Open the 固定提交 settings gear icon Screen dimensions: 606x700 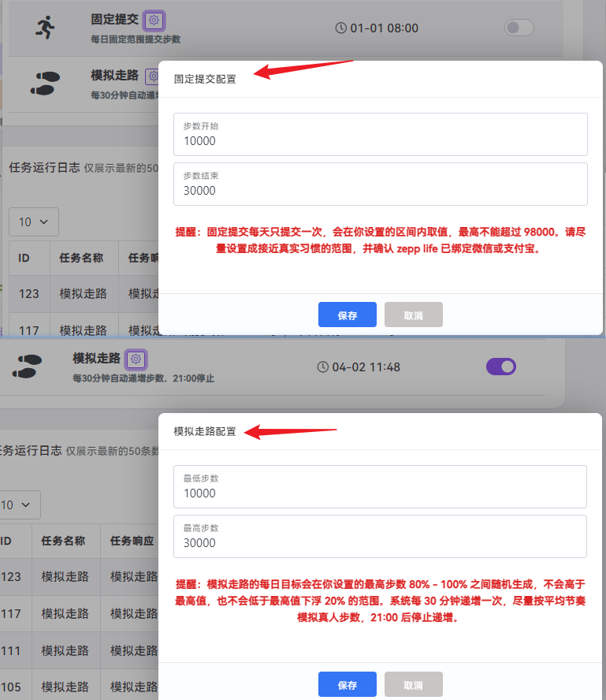[154, 20]
